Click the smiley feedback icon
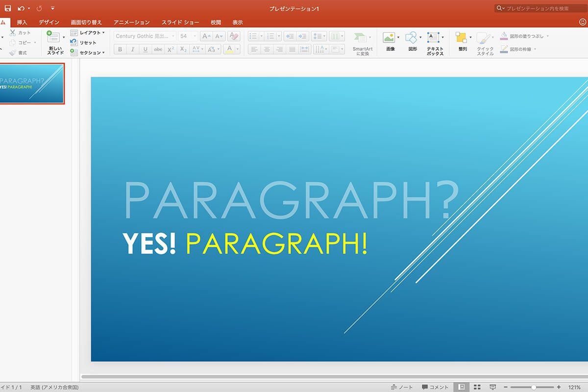 pos(582,22)
